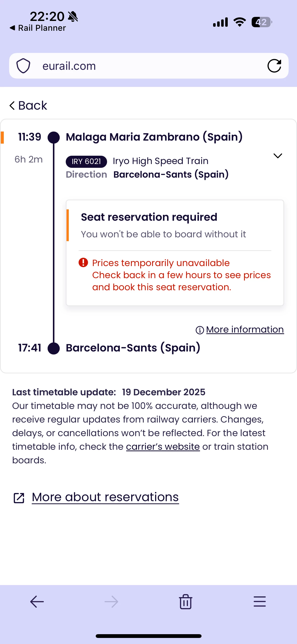Tap the external link icon near reservations
Viewport: 297px width, 644px height.
(19, 498)
